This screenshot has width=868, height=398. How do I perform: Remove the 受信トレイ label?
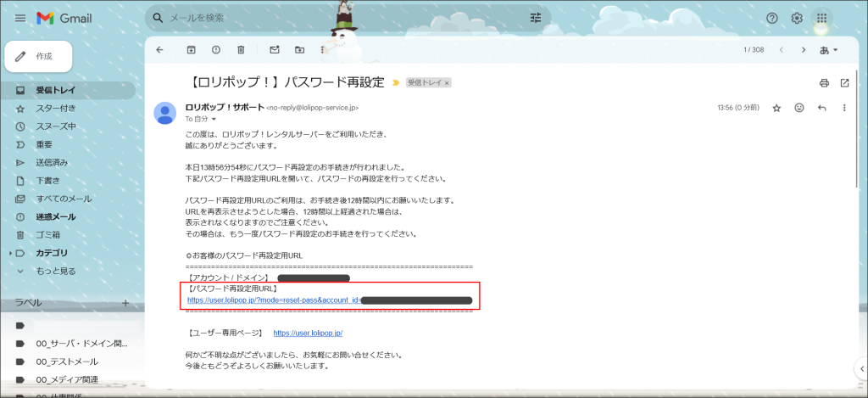448,83
